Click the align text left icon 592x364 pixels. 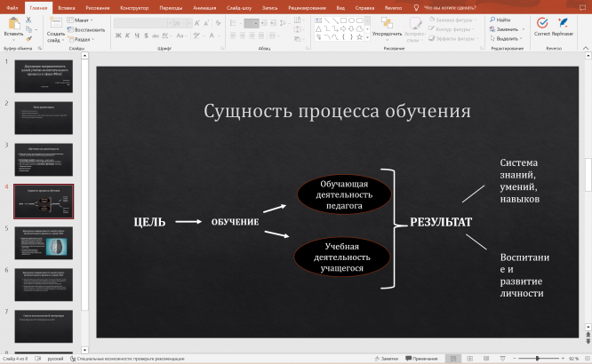point(233,36)
